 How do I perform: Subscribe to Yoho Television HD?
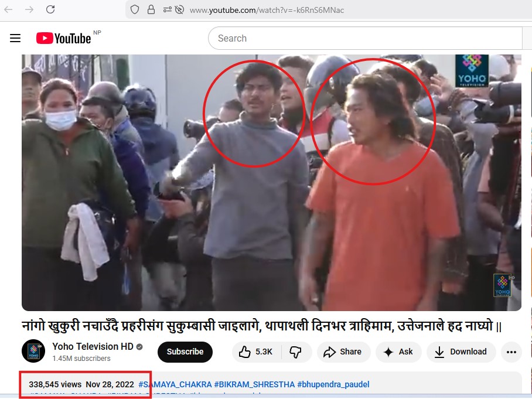[185, 352]
